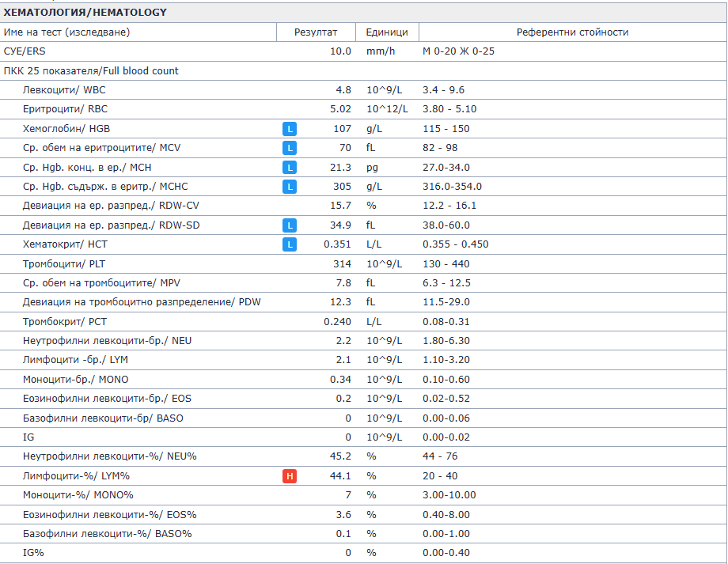Image resolution: width=728 pixels, height=564 pixels.
Task: Click the 'Име на тест (изследване)' column header
Action: 67,32
